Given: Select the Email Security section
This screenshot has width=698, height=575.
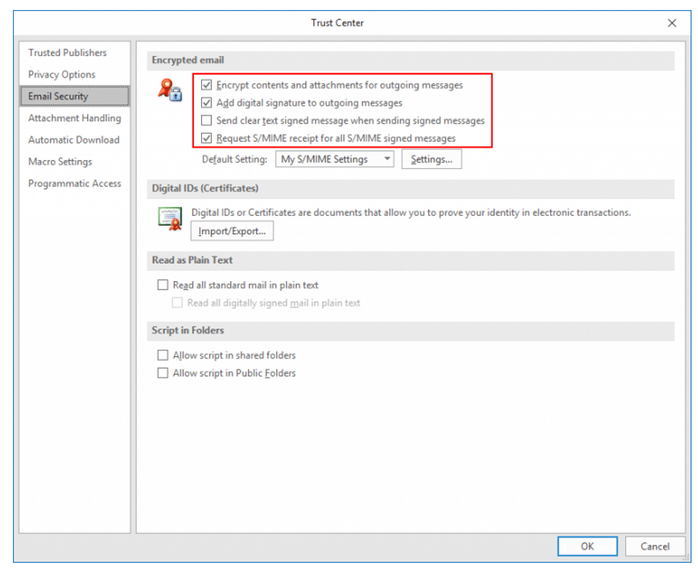Looking at the screenshot, I should [75, 96].
